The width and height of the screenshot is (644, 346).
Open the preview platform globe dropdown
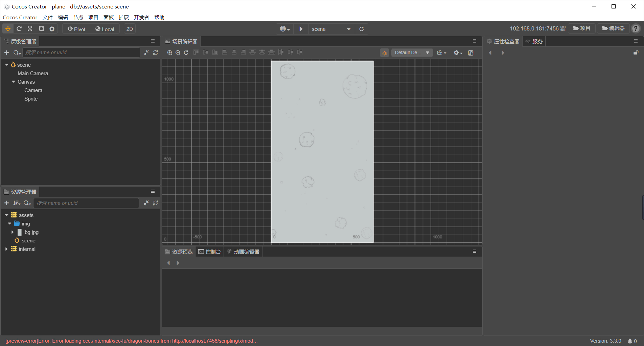[285, 29]
